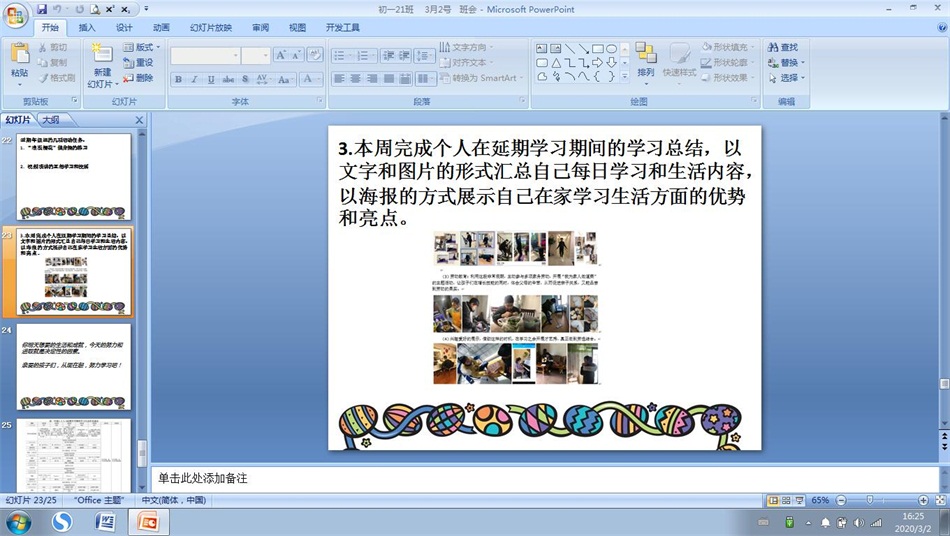
Task: Click the 粘贴 (Paste) icon
Action: tap(19, 60)
